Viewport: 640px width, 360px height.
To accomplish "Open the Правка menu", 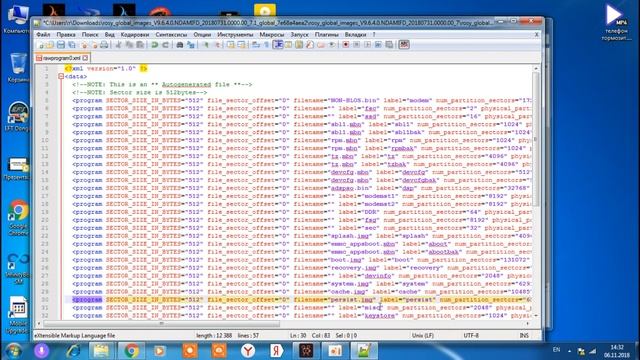I will point(66,35).
